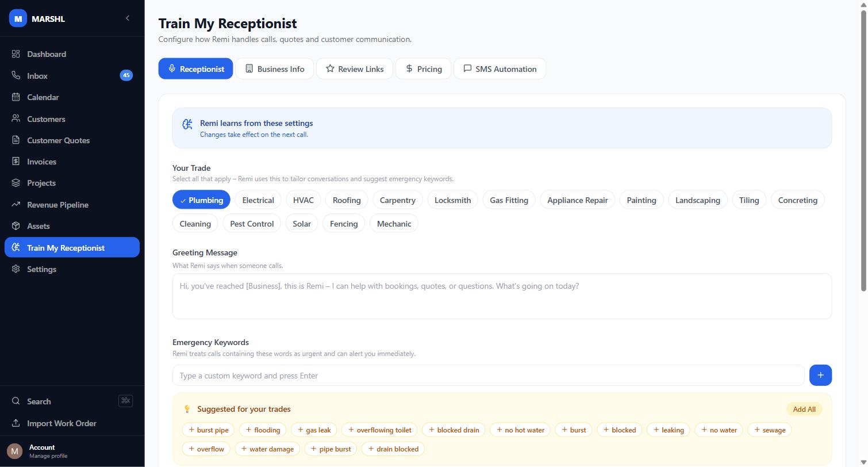Screen dimensions: 868x467
Task: Click the Customer Quotes document icon
Action: point(16,140)
